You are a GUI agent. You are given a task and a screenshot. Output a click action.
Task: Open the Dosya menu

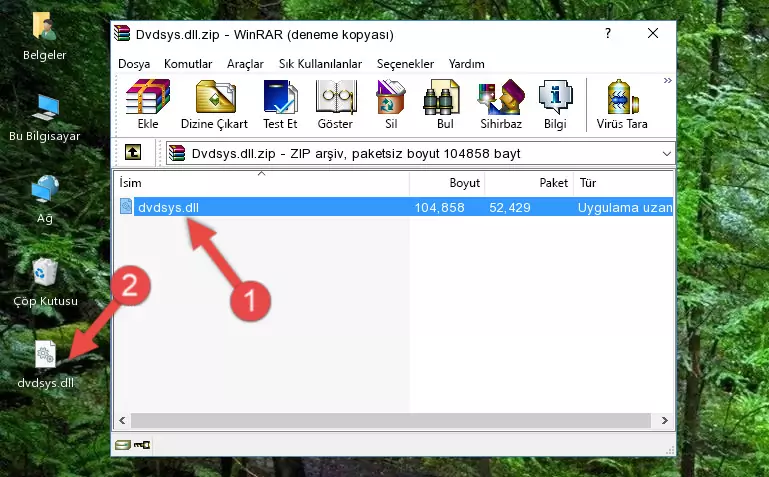click(134, 64)
